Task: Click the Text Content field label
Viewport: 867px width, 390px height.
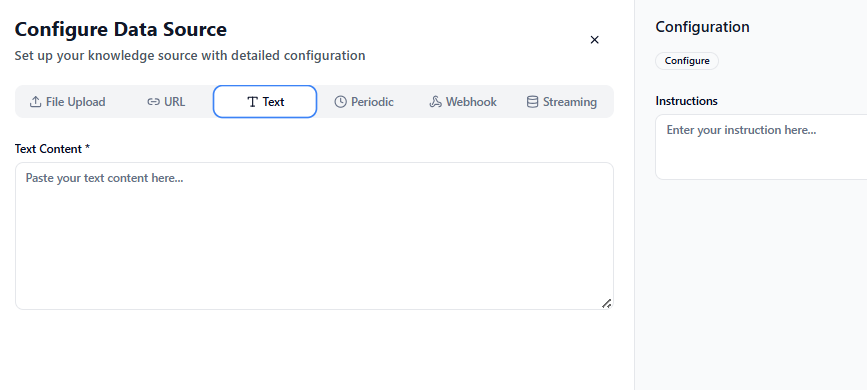Action: pos(53,149)
